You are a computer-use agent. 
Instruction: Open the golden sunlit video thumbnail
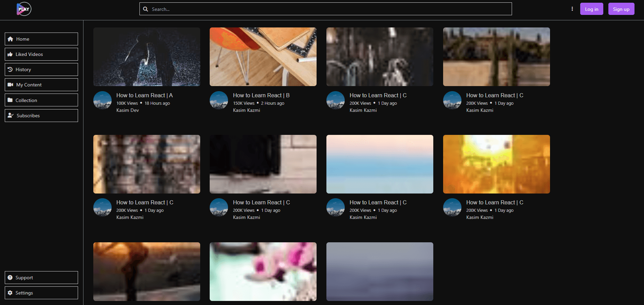pyautogui.click(x=496, y=164)
